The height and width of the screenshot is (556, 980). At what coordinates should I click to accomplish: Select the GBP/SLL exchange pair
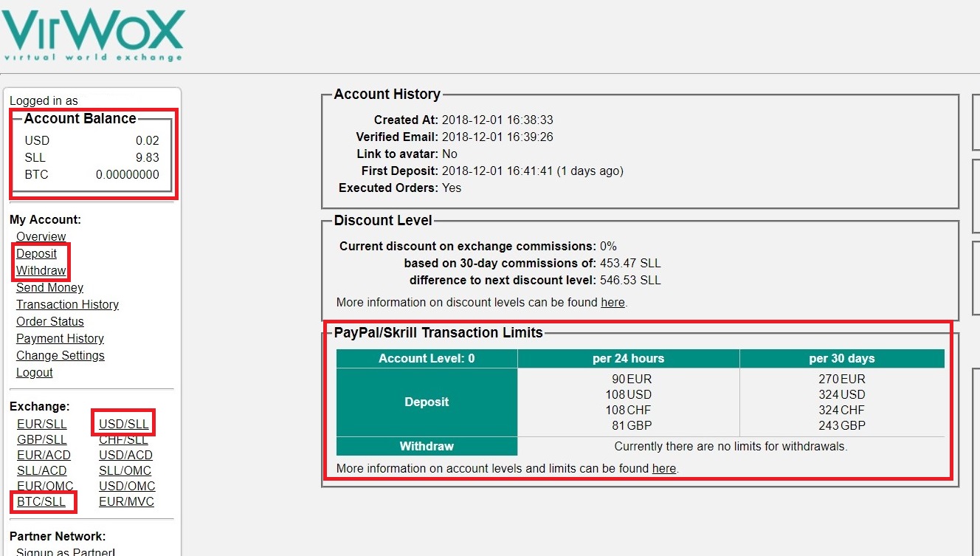[x=42, y=440]
